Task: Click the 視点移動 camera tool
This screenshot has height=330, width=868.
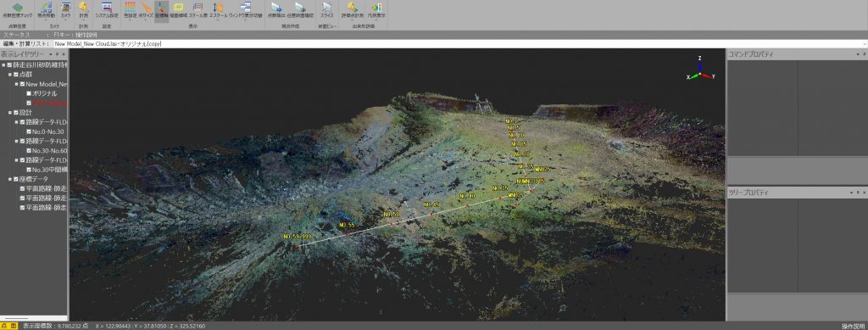Action: [x=47, y=10]
